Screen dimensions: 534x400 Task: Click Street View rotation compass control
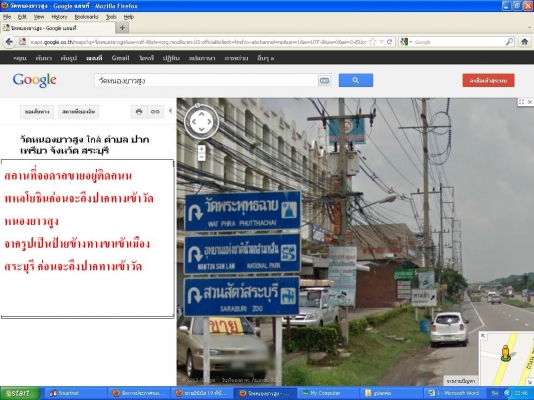point(202,122)
